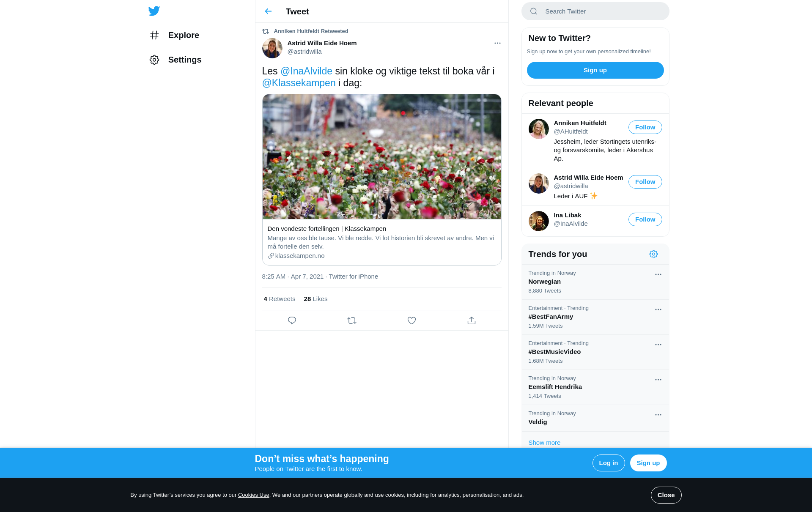Follow Ina Libak
The width and height of the screenshot is (812, 512).
pos(645,219)
